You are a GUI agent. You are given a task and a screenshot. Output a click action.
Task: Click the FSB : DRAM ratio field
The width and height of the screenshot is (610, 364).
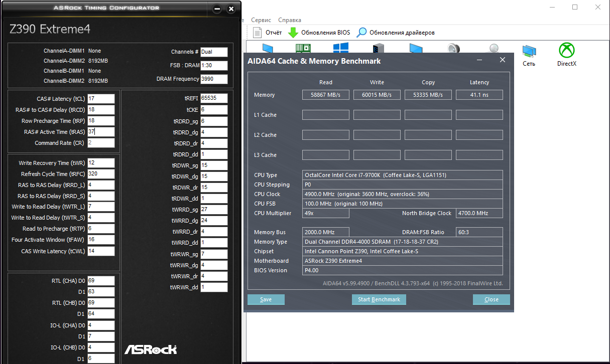tap(214, 66)
